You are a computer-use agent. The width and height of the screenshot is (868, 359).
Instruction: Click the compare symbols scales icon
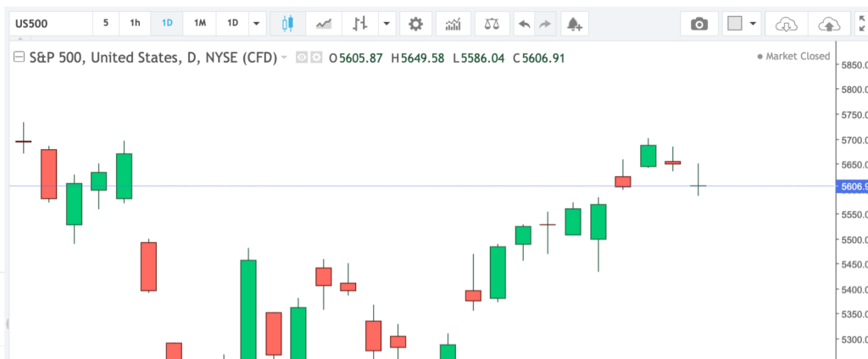492,24
